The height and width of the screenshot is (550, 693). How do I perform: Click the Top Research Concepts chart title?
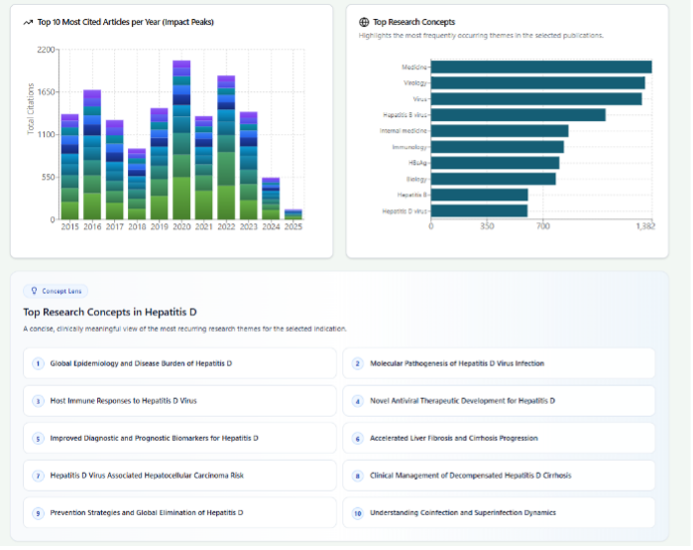(414, 22)
